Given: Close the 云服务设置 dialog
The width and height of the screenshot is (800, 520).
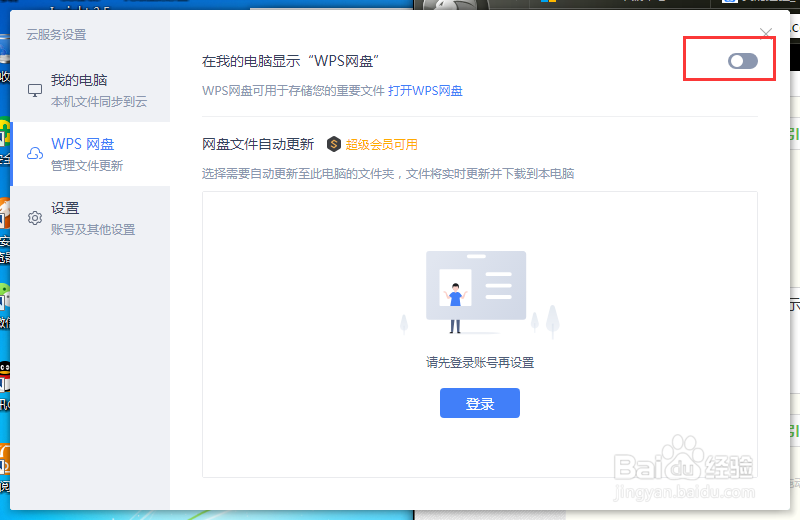Looking at the screenshot, I should pyautogui.click(x=765, y=34).
